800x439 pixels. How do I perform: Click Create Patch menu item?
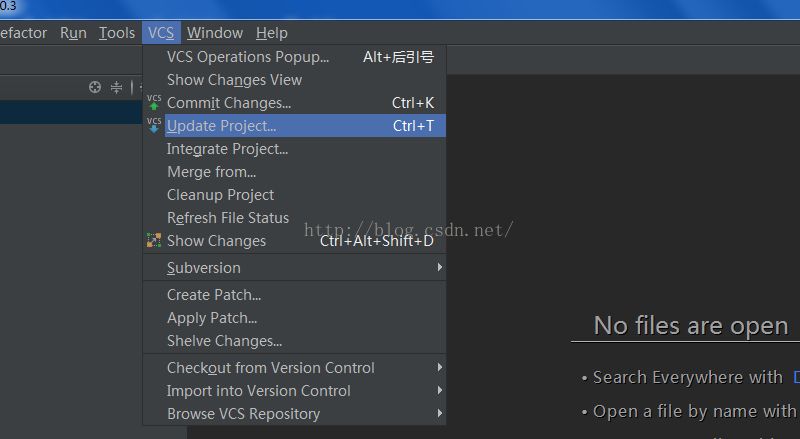tap(214, 295)
